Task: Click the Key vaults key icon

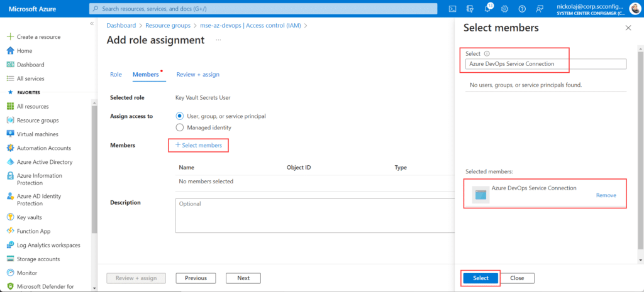Action: (11, 217)
